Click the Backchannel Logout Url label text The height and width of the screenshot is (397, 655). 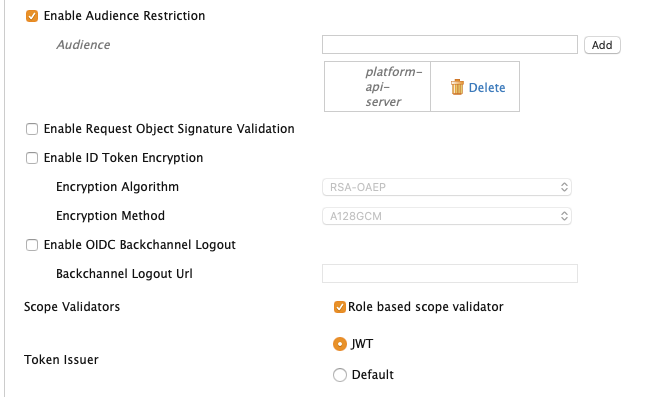click(124, 274)
